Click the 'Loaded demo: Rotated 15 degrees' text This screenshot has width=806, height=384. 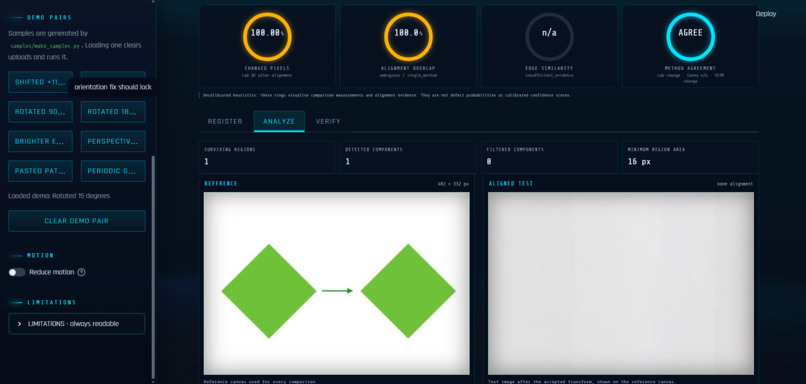59,196
